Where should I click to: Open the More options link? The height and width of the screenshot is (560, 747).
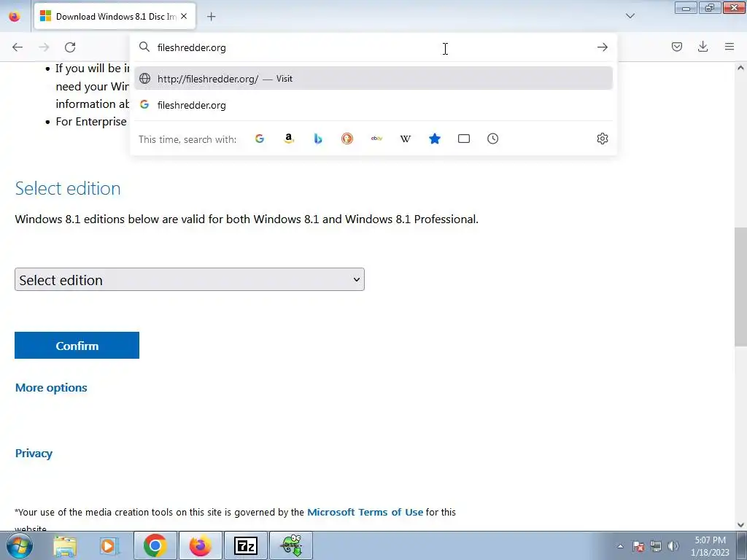click(51, 388)
